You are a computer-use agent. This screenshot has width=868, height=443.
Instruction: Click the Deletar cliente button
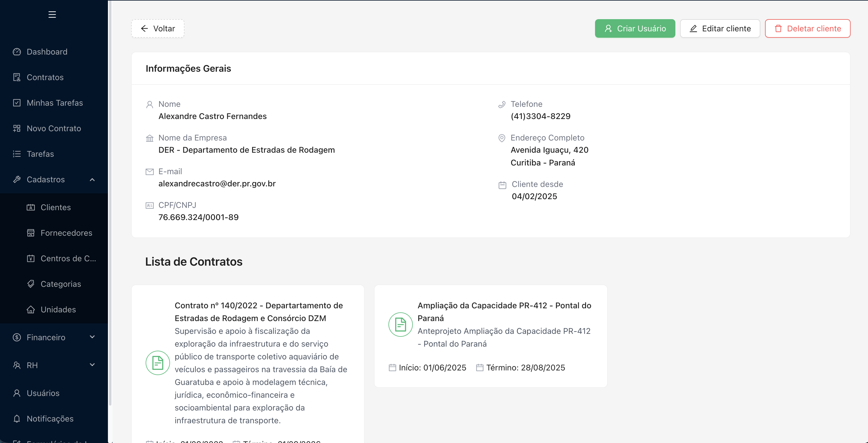[x=807, y=29]
